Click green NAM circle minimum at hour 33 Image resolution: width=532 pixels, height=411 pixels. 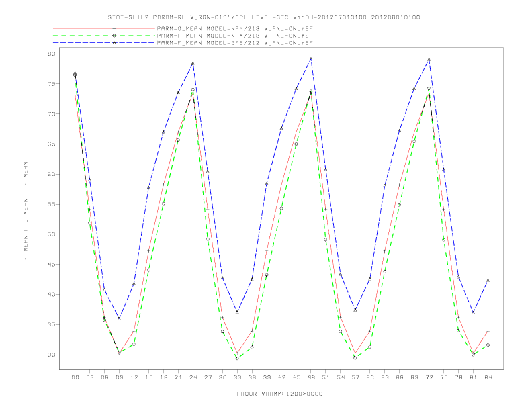[237, 358]
